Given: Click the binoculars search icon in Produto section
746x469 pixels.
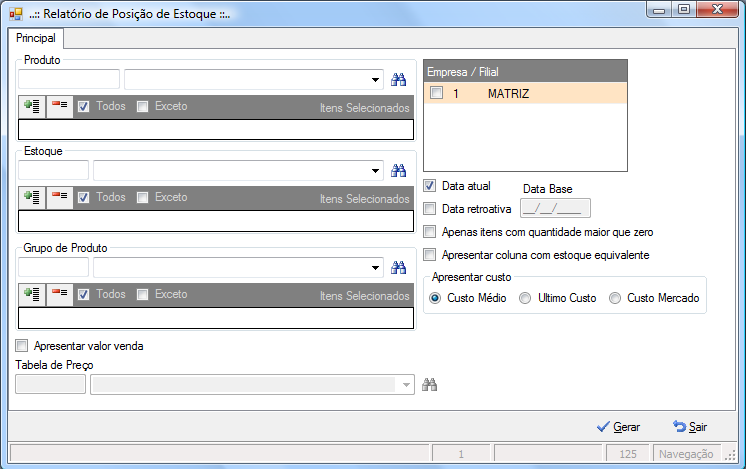Looking at the screenshot, I should pos(398,79).
